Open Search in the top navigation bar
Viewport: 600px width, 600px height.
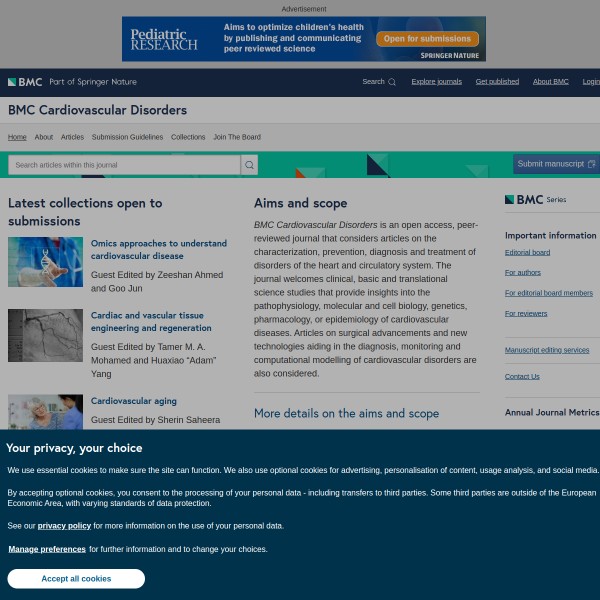pos(378,82)
